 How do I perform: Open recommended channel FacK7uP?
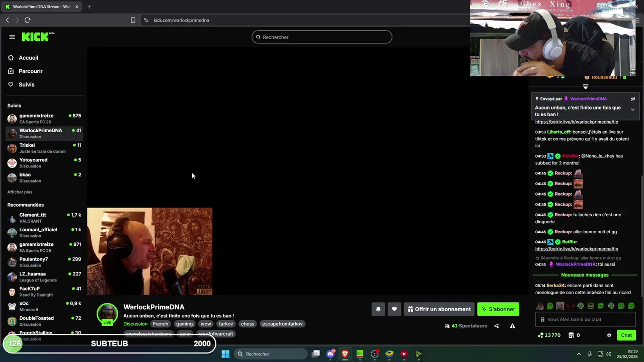click(x=44, y=292)
